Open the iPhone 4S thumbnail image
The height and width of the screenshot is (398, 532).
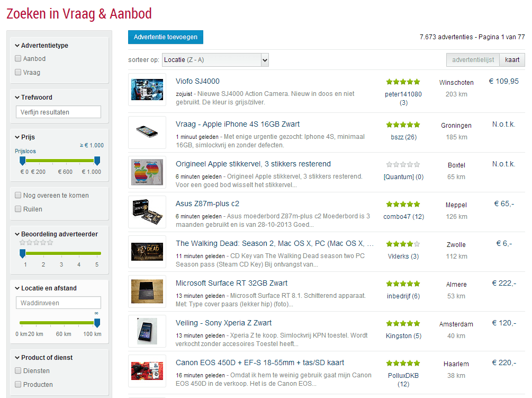pos(147,132)
